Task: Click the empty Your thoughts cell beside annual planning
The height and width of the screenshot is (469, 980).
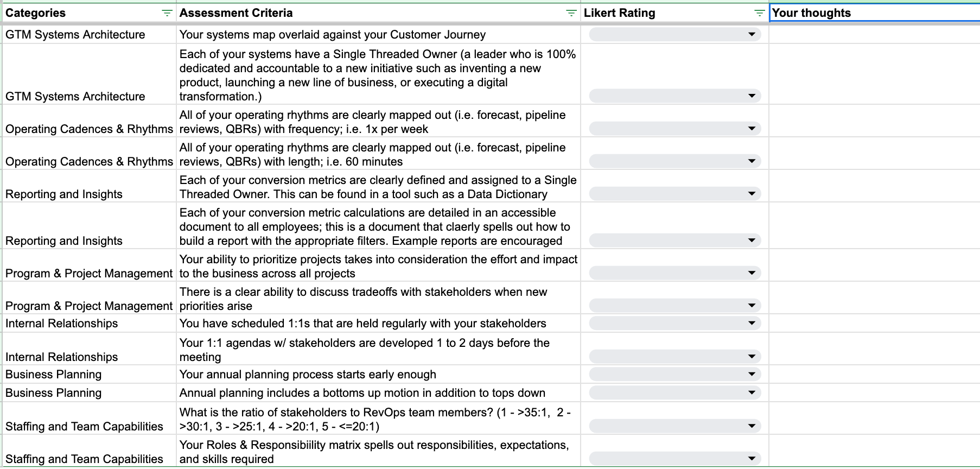Action: pyautogui.click(x=868, y=374)
